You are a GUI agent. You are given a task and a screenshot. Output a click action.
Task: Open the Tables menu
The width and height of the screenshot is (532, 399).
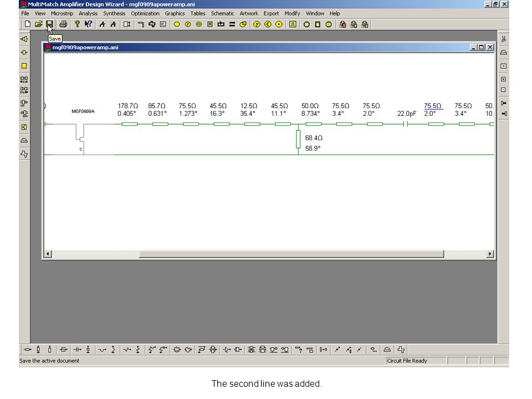pos(198,13)
